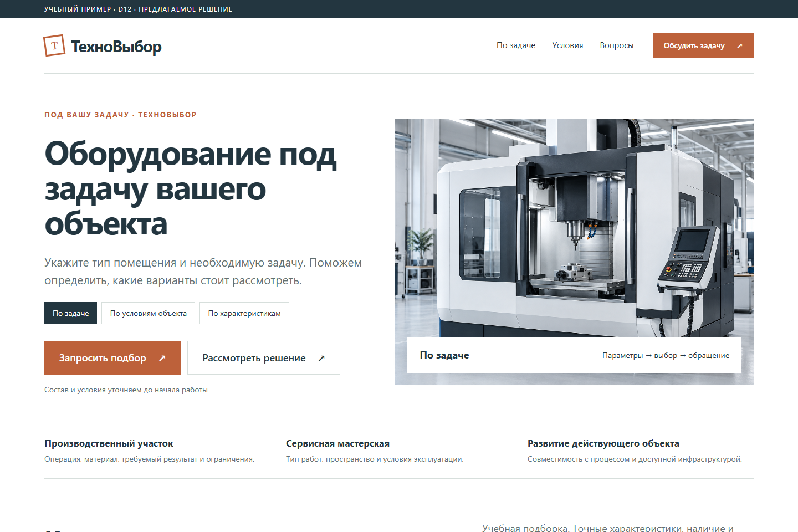The height and width of the screenshot is (532, 798).
Task: Click the Обсудить задачу button
Action: coord(703,45)
